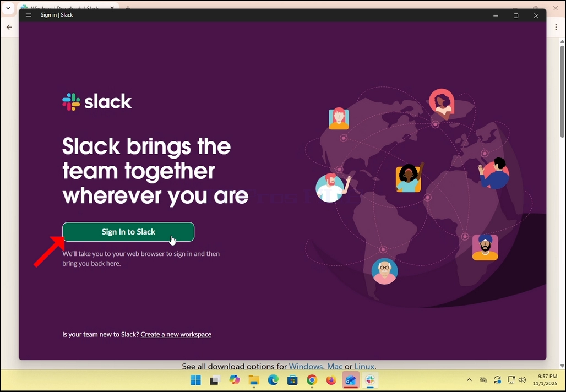Close the Slack sign-in window
Screen dimensions: 566x392
click(x=536, y=15)
